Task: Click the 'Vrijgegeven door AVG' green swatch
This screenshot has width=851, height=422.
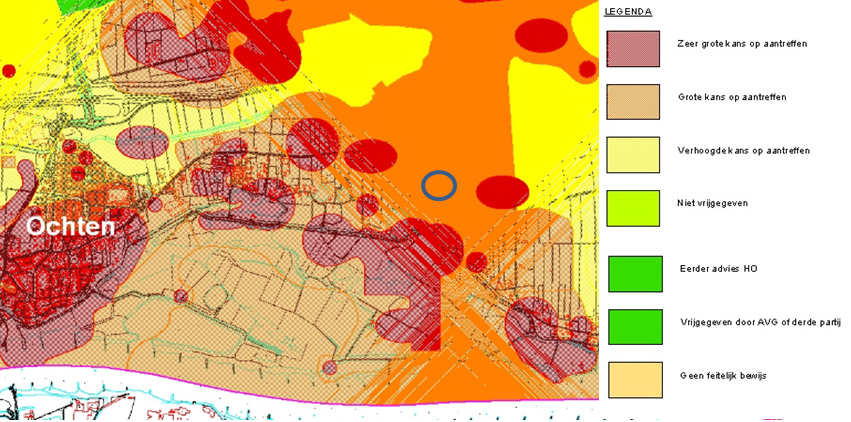Action: click(636, 327)
